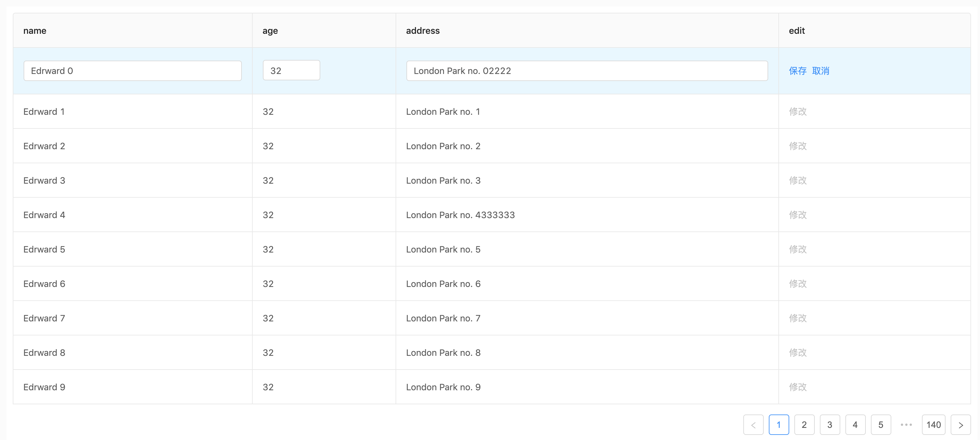The height and width of the screenshot is (440, 980).
Task: Click 取消 to cancel editing
Action: click(820, 71)
